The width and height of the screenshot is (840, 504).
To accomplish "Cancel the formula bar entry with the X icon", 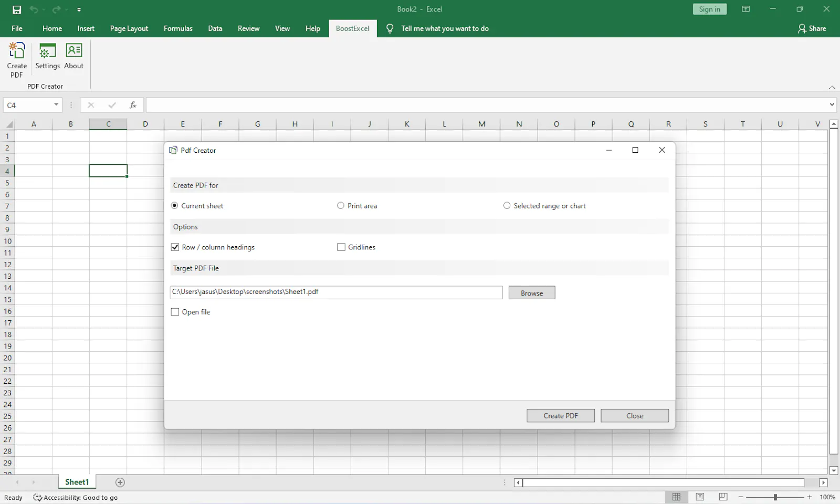I will [91, 105].
